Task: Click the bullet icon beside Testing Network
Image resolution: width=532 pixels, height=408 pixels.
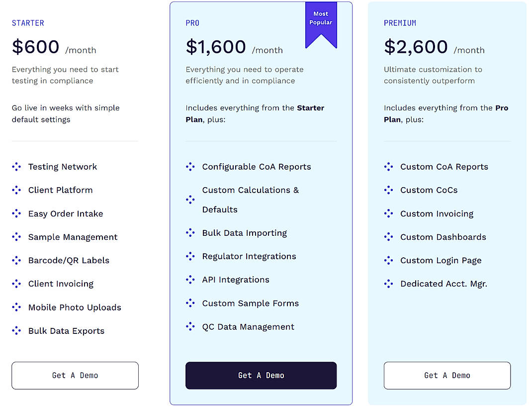Action: pyautogui.click(x=16, y=167)
